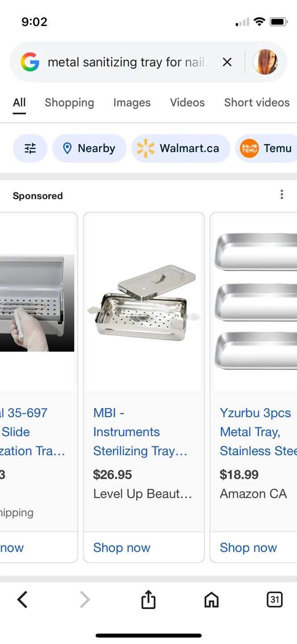Select the Nearby filter chip
Screen dimensions: 297x644
pos(89,148)
